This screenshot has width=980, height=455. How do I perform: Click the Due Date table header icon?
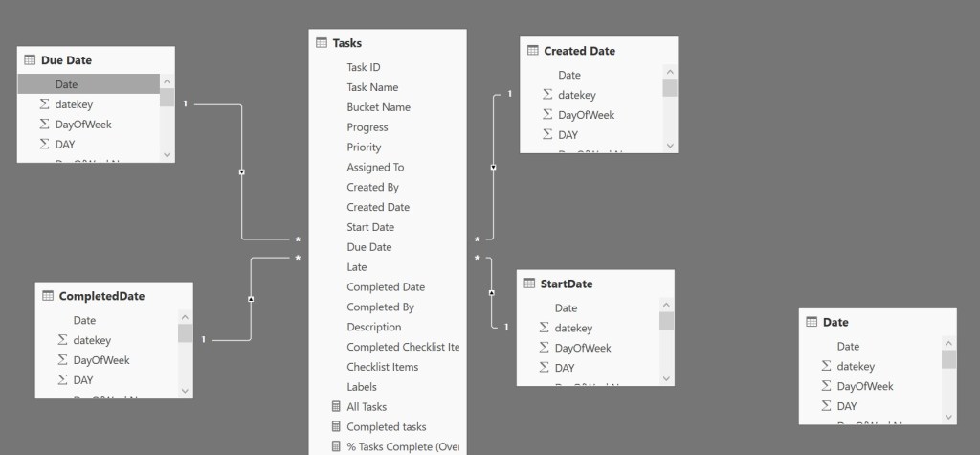click(29, 60)
